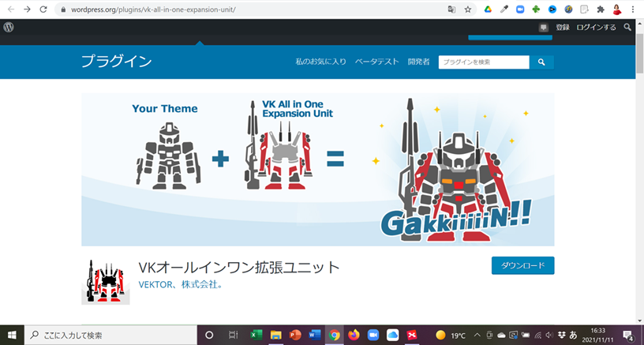Click the WordPress logo in admin bar
Viewport: 644px width, 345px height.
[x=9, y=28]
